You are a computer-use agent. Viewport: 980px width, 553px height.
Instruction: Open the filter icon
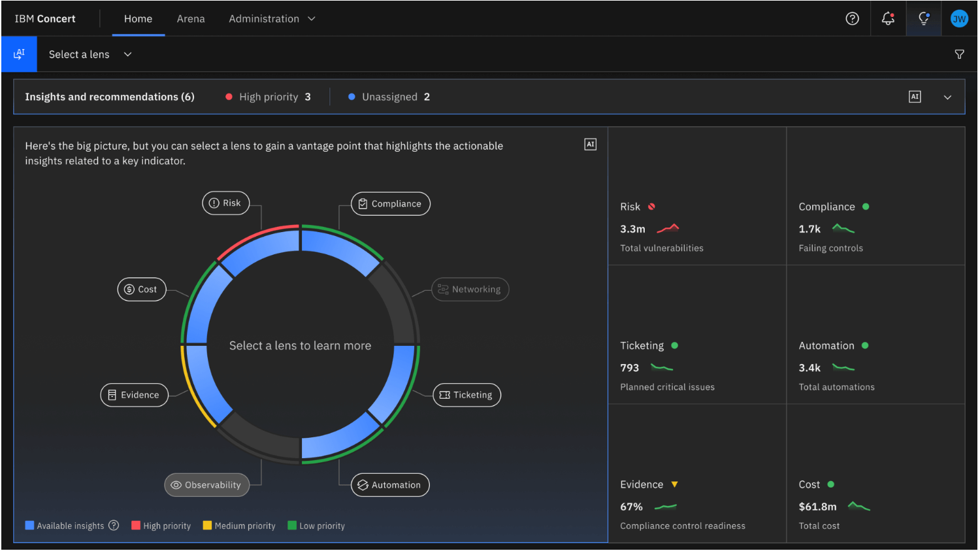[958, 54]
